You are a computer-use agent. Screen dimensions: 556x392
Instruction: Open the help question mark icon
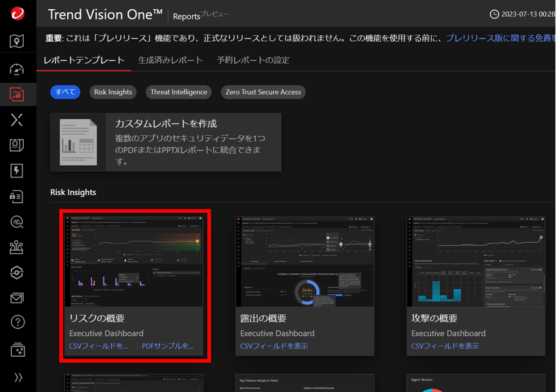click(x=17, y=322)
